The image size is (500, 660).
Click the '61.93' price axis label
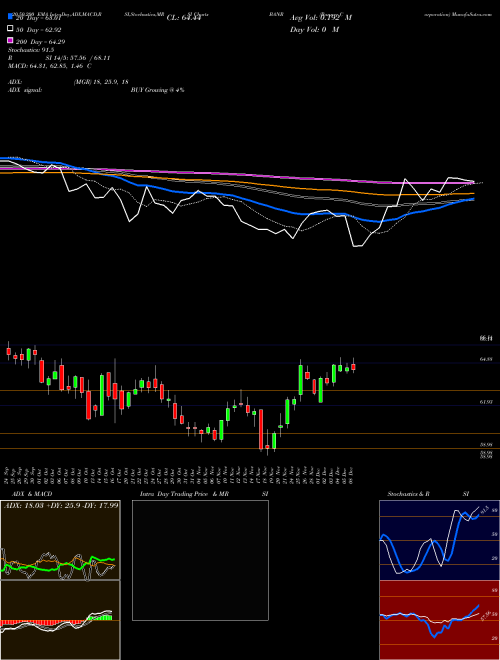tap(486, 402)
